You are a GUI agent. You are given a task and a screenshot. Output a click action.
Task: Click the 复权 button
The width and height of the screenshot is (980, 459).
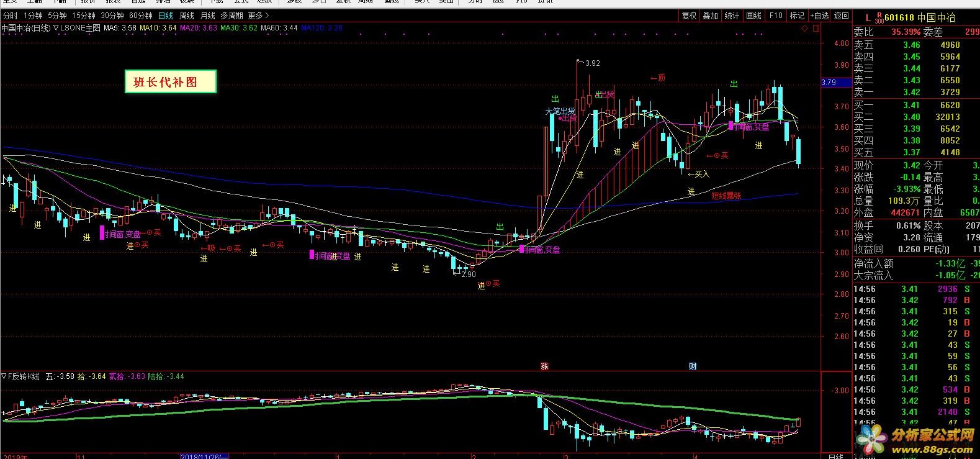pyautogui.click(x=689, y=16)
